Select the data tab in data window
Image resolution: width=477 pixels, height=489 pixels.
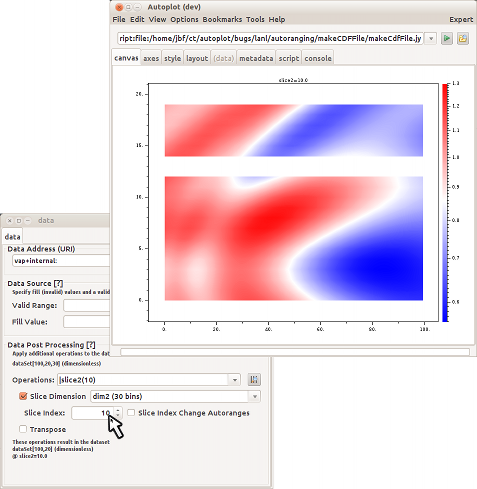pos(12,237)
